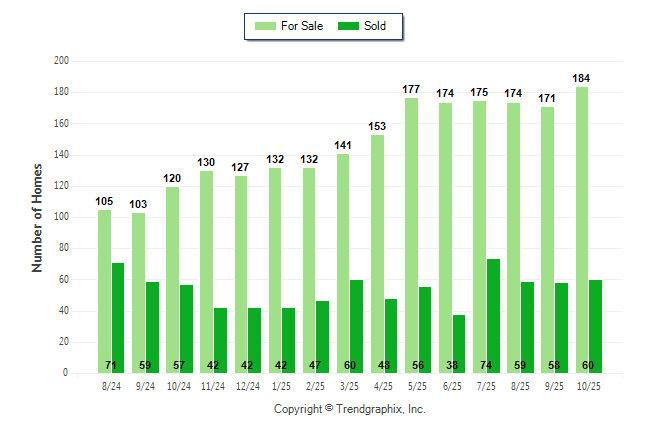Click the Number of Homes axis title
646x434 pixels.
37,217
